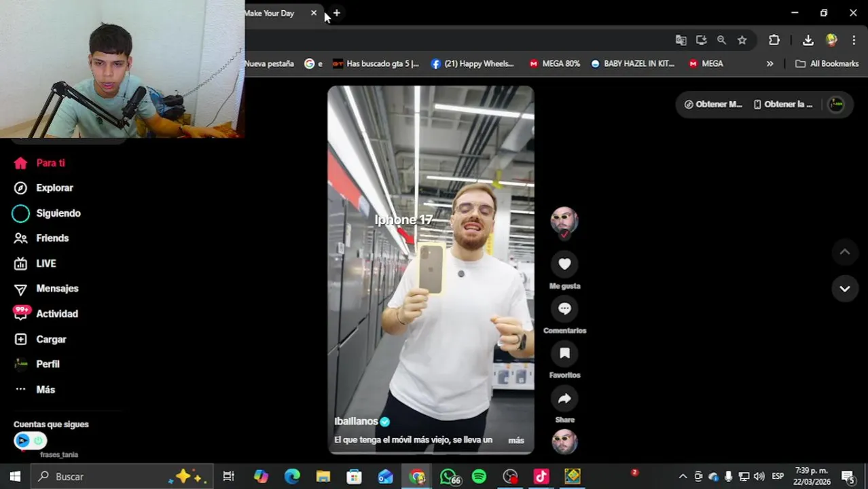Open the Has buscado gta 5 bookmark

pos(376,63)
